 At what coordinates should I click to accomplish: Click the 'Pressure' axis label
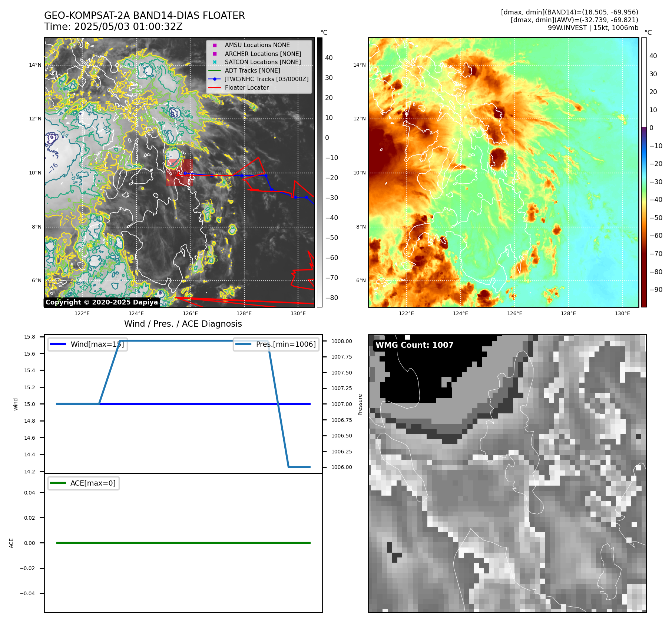point(360,404)
